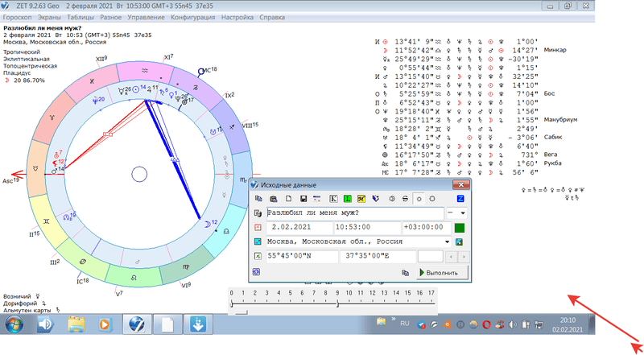Click the new blank document icon
The image size is (644, 355).
pyautogui.click(x=287, y=198)
